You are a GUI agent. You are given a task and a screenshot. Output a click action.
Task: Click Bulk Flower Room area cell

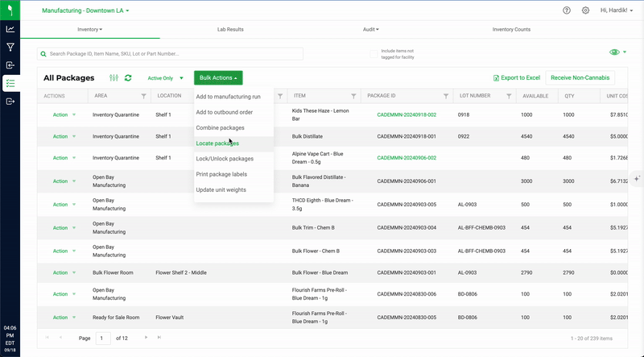point(113,272)
